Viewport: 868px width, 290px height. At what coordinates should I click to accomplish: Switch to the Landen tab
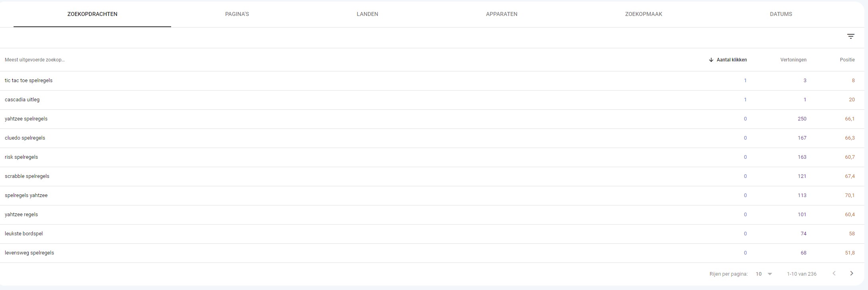[x=367, y=14]
